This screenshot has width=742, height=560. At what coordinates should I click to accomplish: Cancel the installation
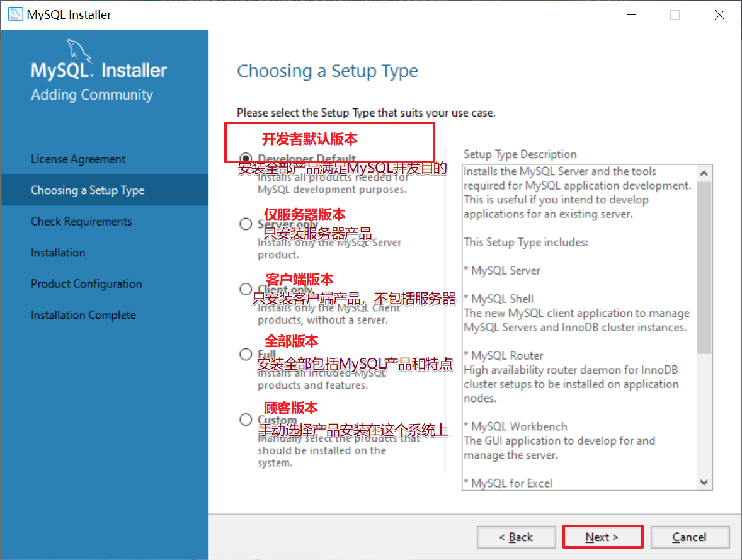(690, 537)
